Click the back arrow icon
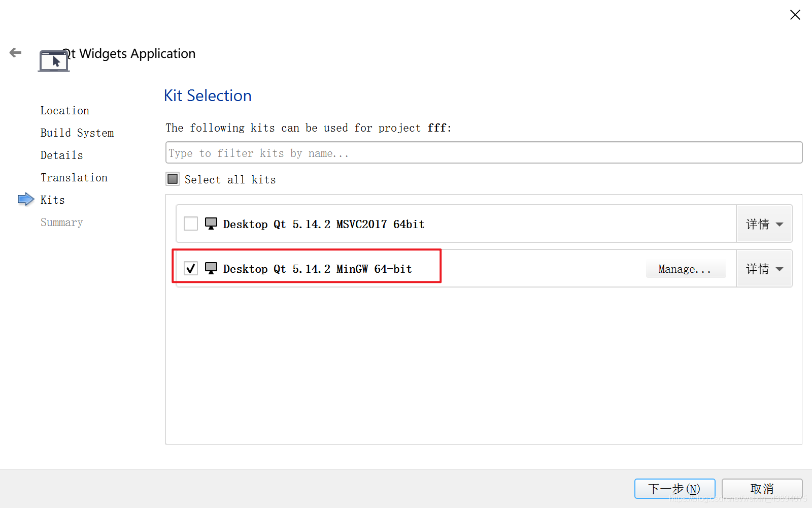 (x=16, y=53)
